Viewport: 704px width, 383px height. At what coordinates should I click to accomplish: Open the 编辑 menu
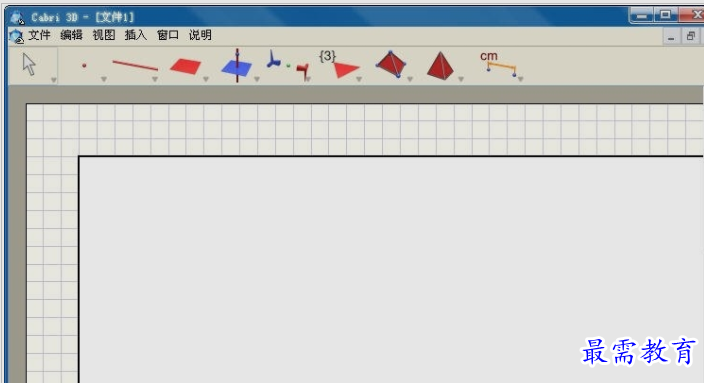click(71, 35)
